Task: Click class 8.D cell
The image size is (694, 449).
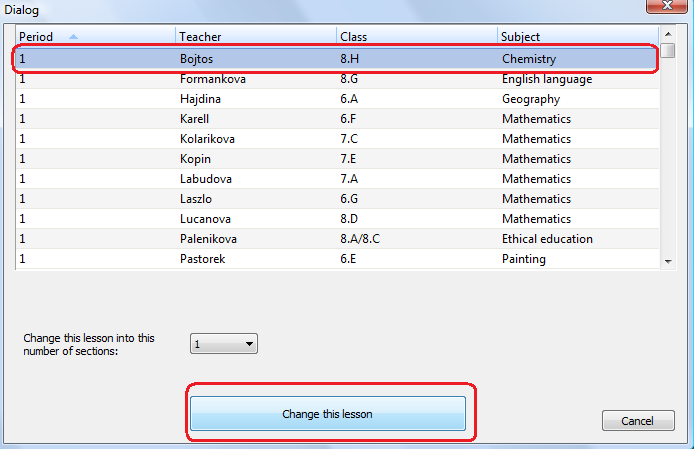Action: click(x=349, y=218)
